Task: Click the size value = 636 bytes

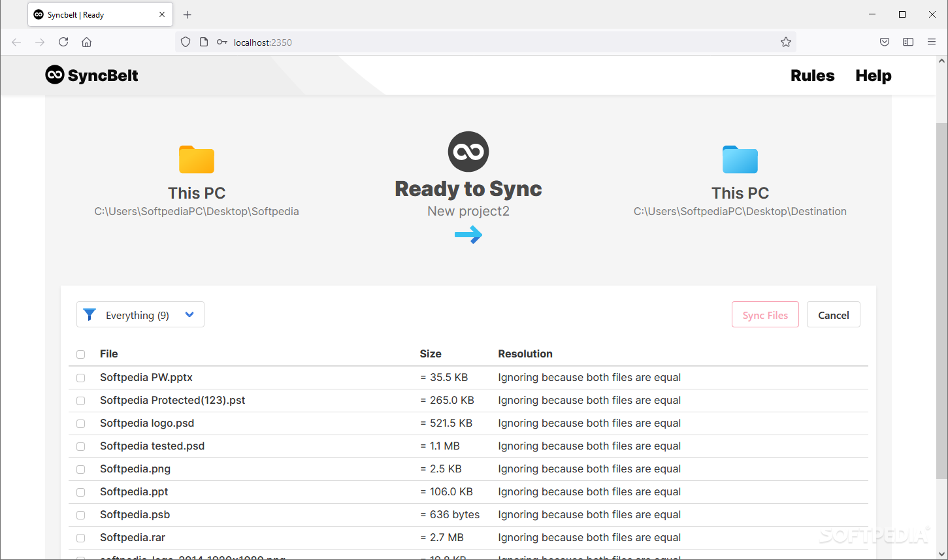Action: (450, 514)
